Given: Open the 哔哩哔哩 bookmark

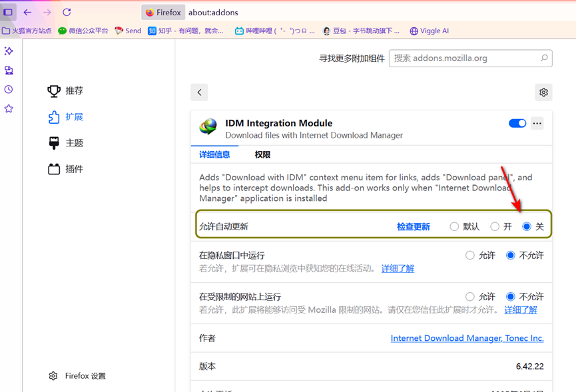Looking at the screenshot, I should click(x=275, y=31).
